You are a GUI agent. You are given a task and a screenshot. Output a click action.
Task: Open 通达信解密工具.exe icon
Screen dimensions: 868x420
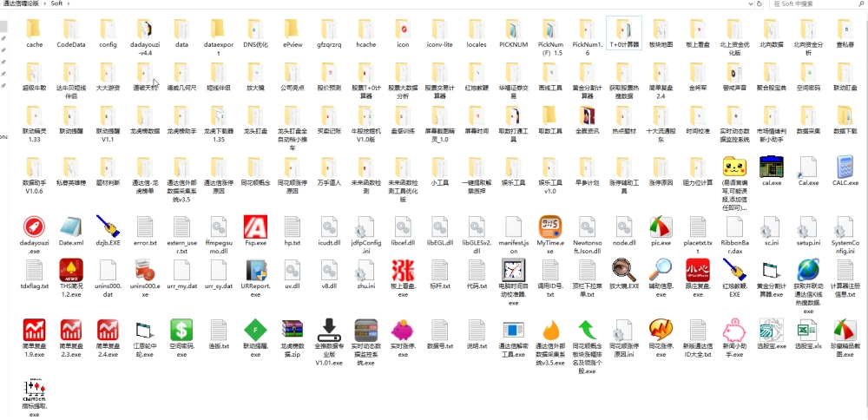coord(513,330)
